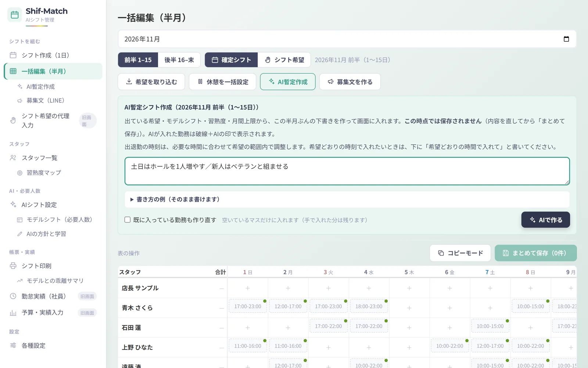Click the 休憩を一括設定 button
Image resolution: width=588 pixels, height=368 pixels.
tap(222, 82)
